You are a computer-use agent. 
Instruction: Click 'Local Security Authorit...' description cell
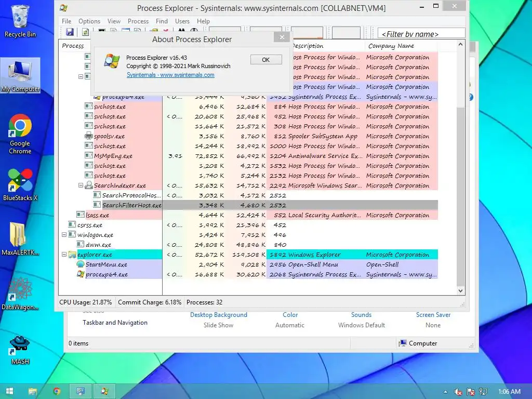(x=325, y=215)
